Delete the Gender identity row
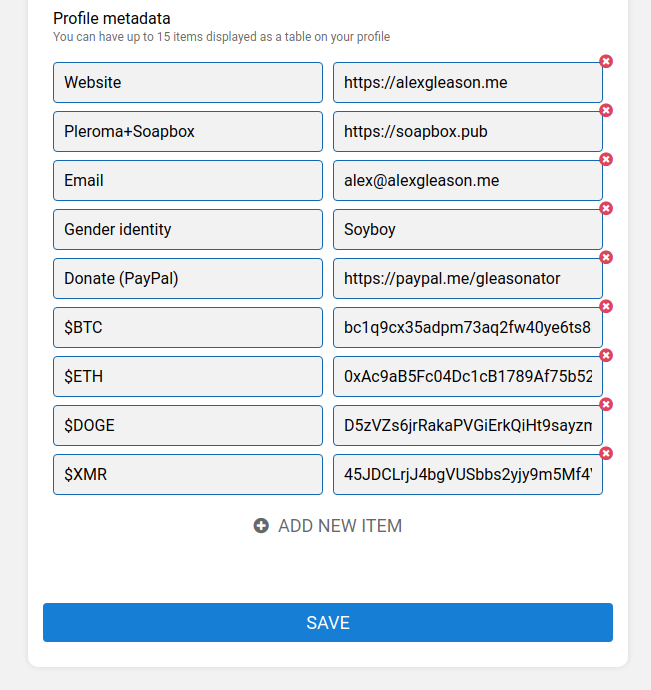The image size is (651, 690). pyautogui.click(x=606, y=209)
